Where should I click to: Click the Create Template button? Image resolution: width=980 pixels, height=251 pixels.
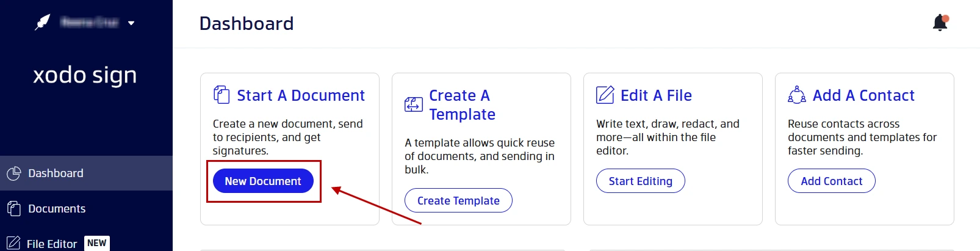tap(458, 200)
